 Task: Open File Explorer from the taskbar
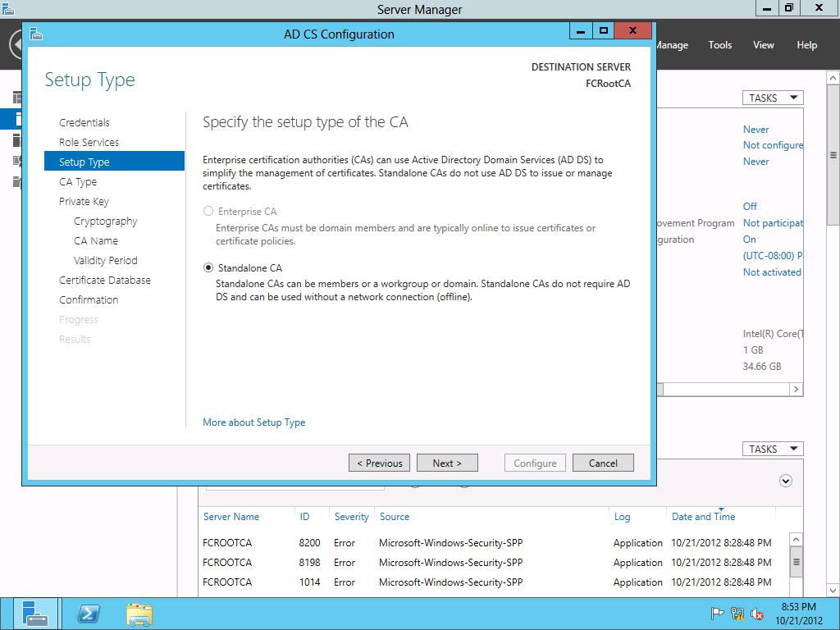pos(139,614)
